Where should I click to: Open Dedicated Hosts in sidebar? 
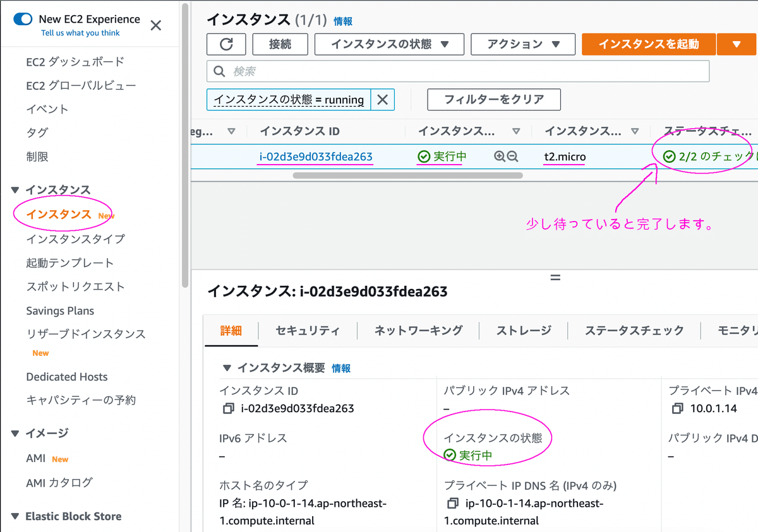pyautogui.click(x=67, y=377)
